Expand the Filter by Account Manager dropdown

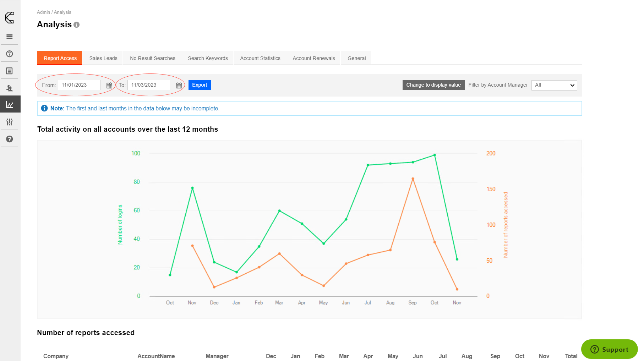pos(554,85)
